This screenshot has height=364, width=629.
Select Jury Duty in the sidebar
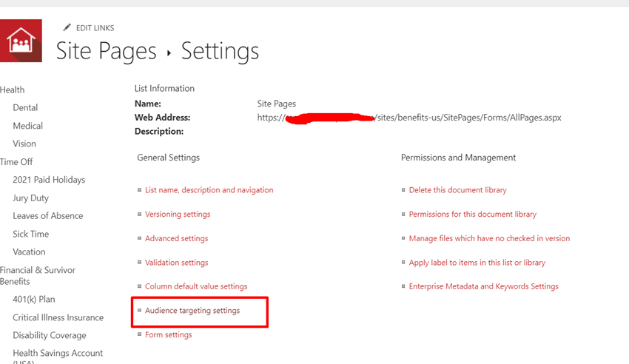[x=30, y=198]
